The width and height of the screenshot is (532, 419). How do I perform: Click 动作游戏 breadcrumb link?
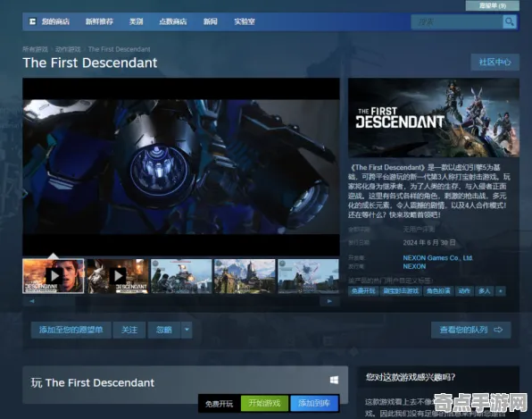[68, 49]
